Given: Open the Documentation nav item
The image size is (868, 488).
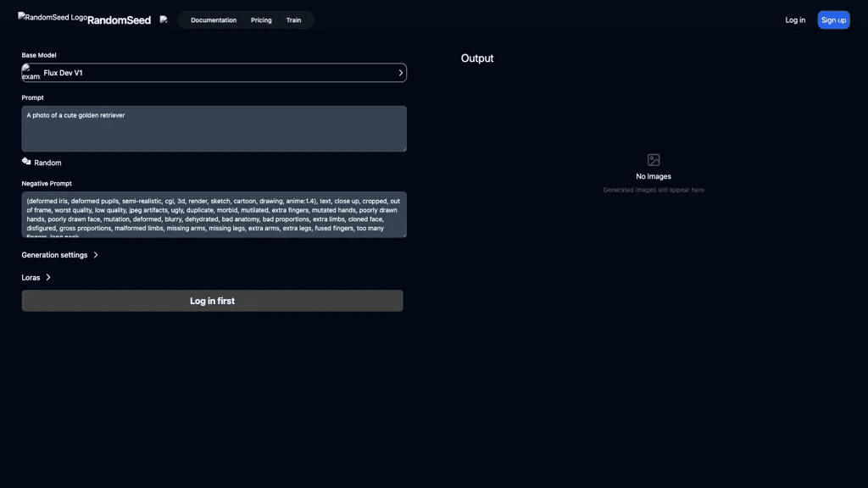Looking at the screenshot, I should tap(214, 20).
